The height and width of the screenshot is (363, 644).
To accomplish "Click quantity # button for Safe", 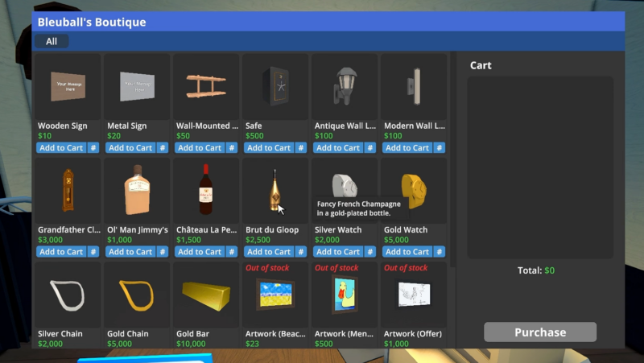I will tap(301, 148).
